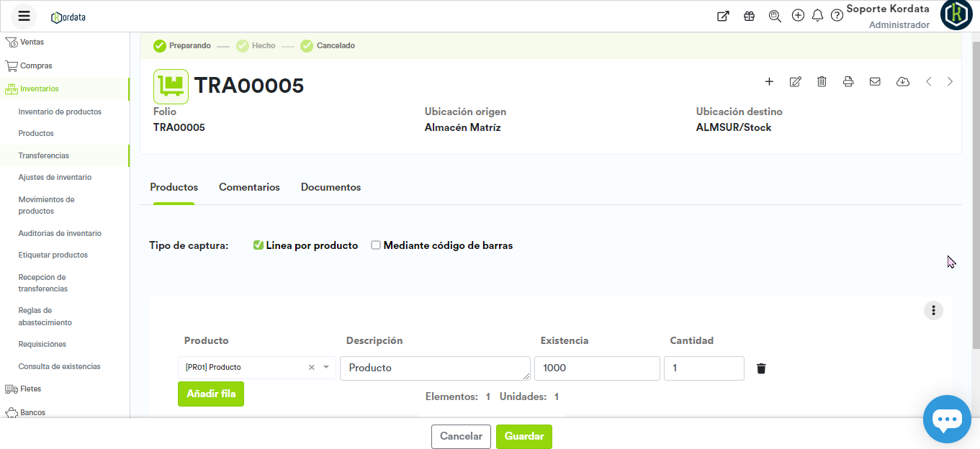Open the live chat bubble
Viewport: 980px width, 449px height.
[947, 419]
